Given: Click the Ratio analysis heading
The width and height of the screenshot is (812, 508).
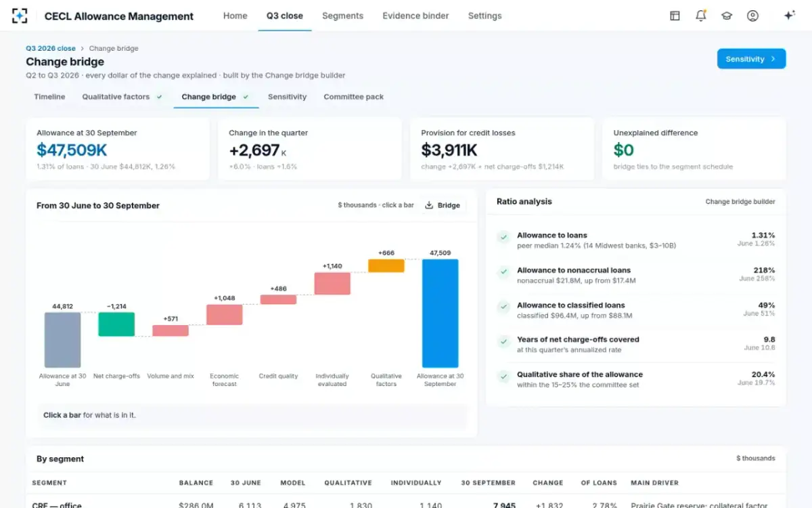Looking at the screenshot, I should point(524,201).
